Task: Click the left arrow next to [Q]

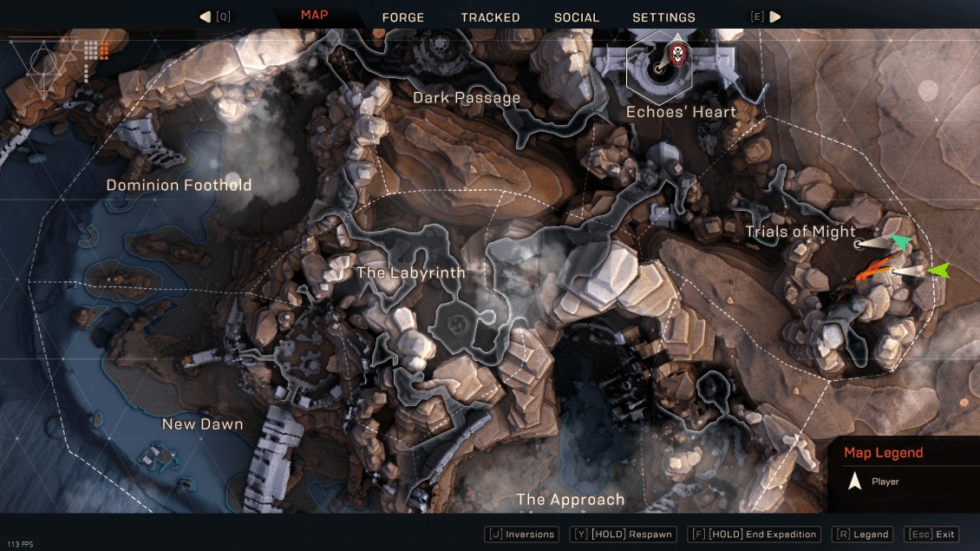Action: [x=205, y=16]
